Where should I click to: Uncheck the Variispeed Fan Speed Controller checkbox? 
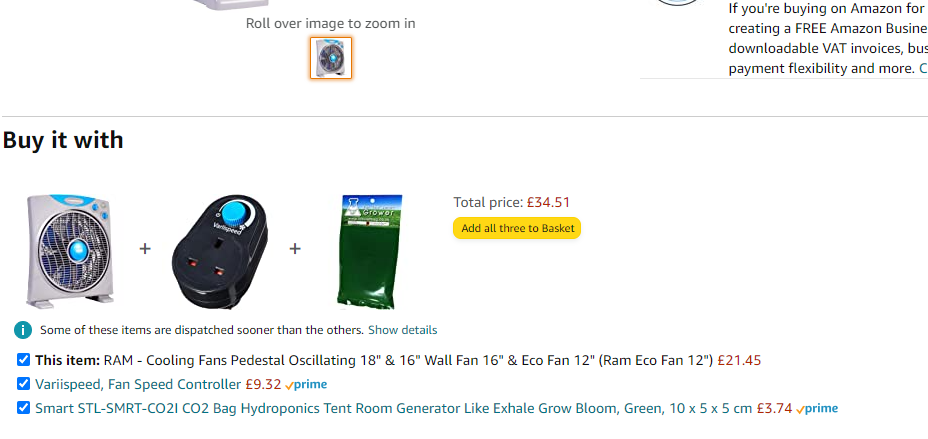[23, 383]
